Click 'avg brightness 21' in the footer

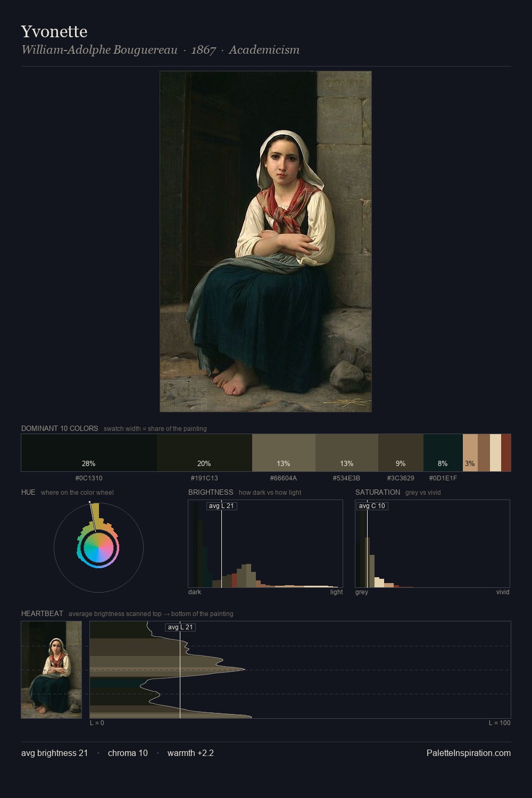point(54,753)
